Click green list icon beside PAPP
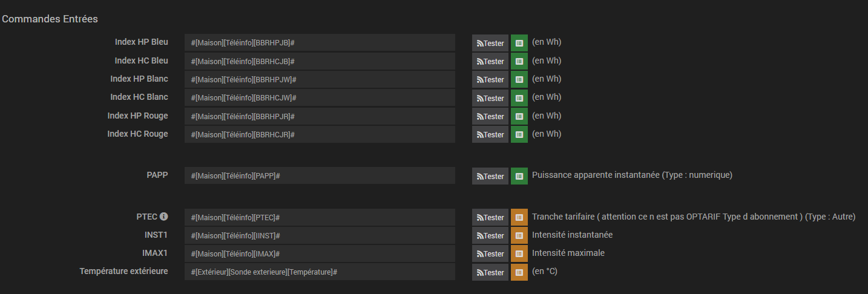This screenshot has height=294, width=868. click(x=519, y=176)
